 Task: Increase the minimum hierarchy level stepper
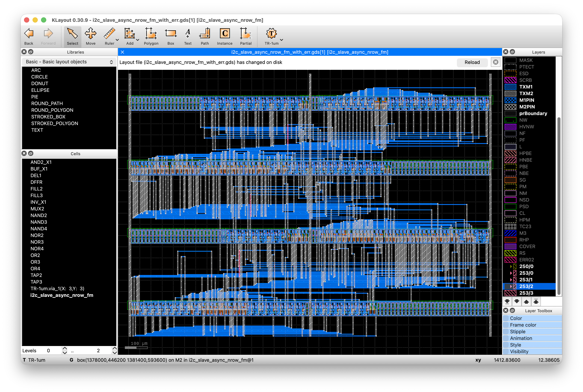65,348
